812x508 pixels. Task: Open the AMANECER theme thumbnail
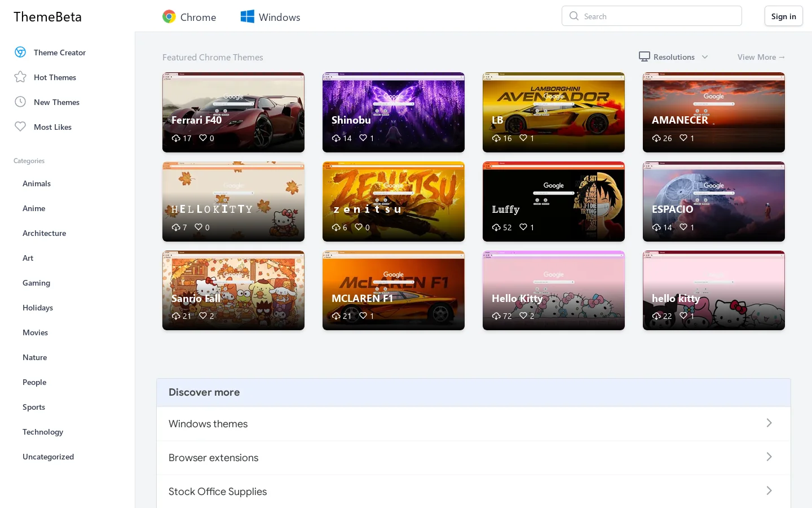[714, 112]
